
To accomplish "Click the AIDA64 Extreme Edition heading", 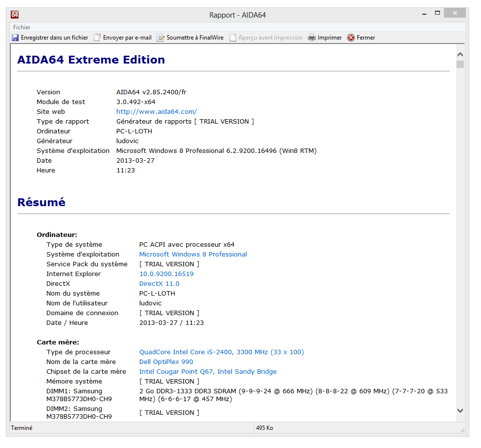I will tap(91, 60).
